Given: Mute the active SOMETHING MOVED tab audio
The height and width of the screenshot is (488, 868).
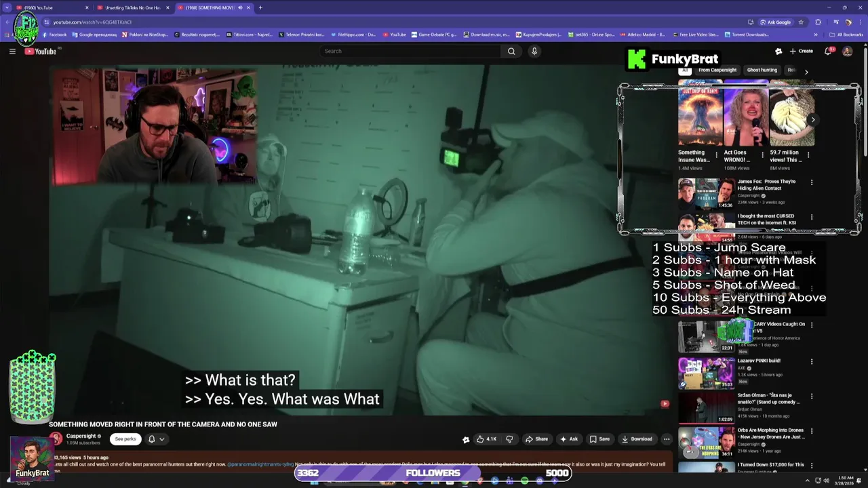Looking at the screenshot, I should (x=240, y=7).
